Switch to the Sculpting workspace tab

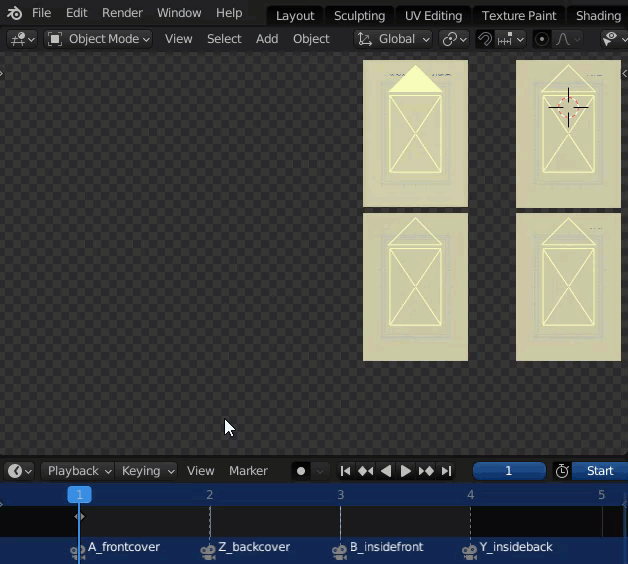(x=360, y=16)
